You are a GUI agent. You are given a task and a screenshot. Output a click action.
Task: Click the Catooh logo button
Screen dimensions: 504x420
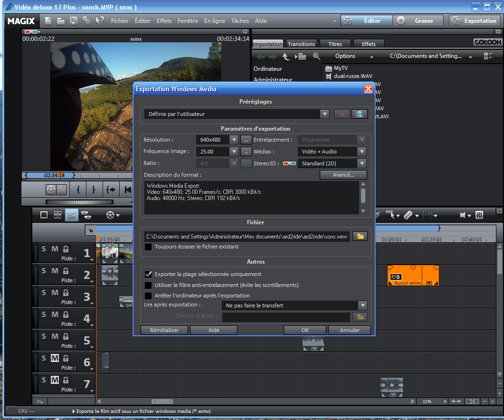[x=487, y=42]
